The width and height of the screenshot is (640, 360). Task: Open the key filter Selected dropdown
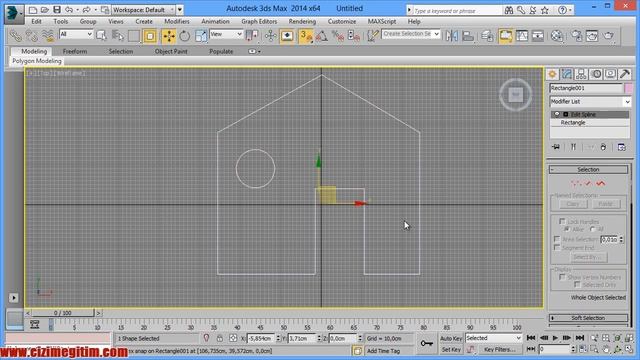click(x=493, y=338)
